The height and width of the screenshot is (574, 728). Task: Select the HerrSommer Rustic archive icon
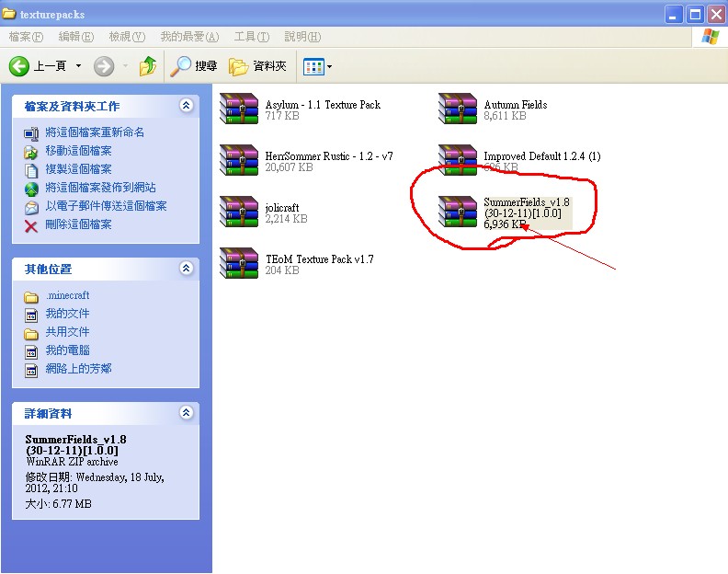[239, 160]
